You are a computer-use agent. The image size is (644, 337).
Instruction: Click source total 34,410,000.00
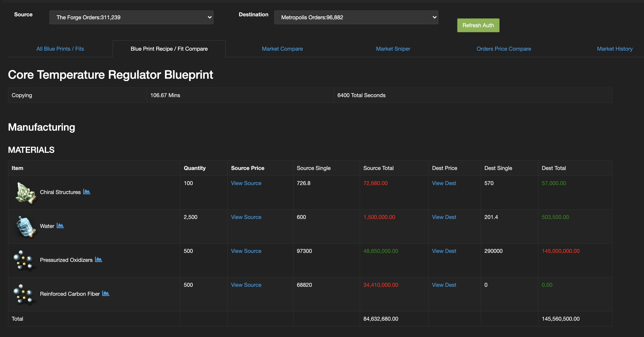click(x=380, y=285)
